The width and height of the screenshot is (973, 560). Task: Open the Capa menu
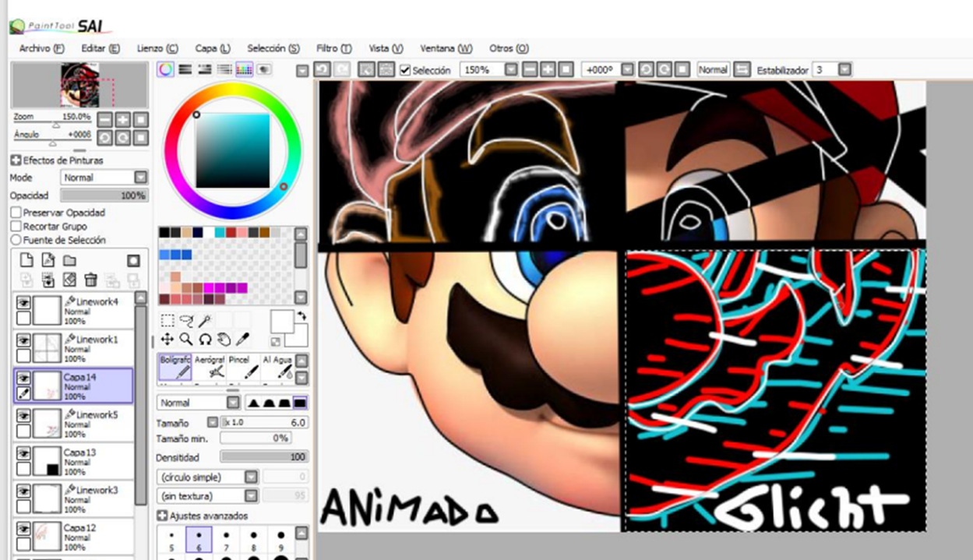click(213, 48)
